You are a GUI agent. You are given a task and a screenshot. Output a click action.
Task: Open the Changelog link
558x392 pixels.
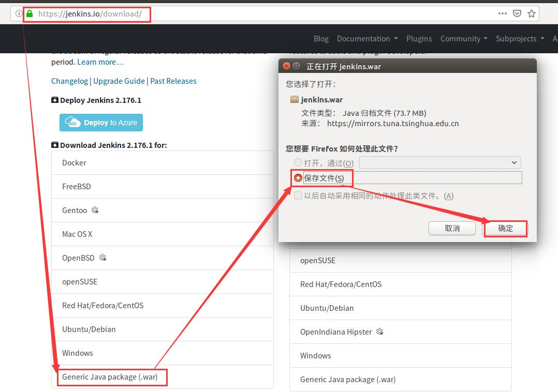(x=69, y=81)
